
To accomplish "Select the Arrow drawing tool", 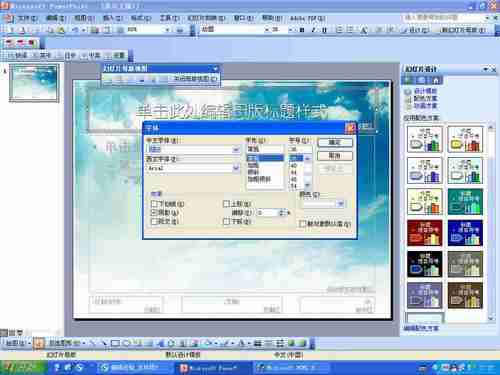I will (104, 343).
